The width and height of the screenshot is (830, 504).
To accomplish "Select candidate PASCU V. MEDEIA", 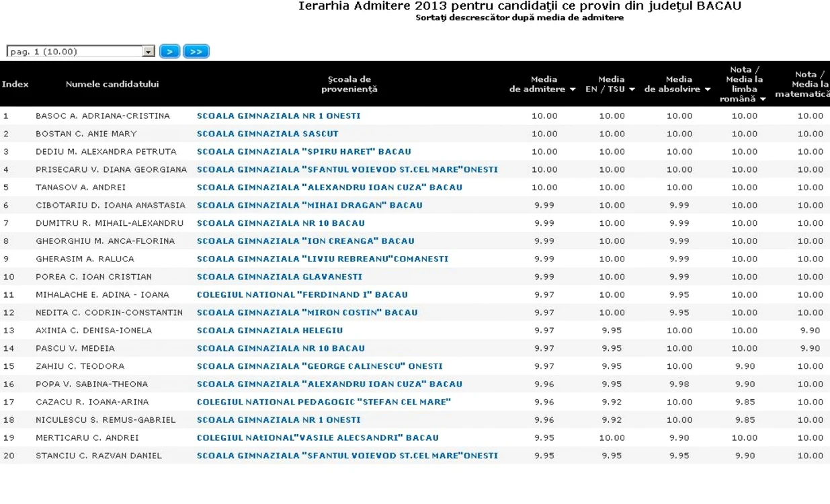I will 75,348.
